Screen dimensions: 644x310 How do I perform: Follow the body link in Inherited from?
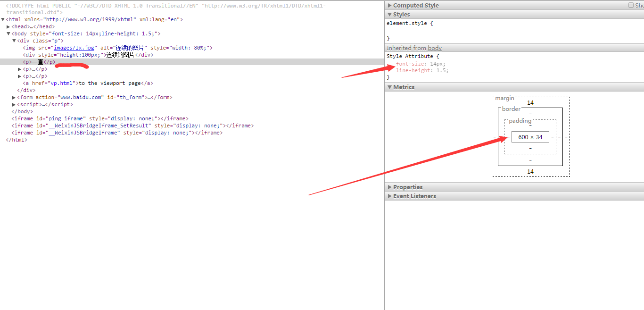435,48
